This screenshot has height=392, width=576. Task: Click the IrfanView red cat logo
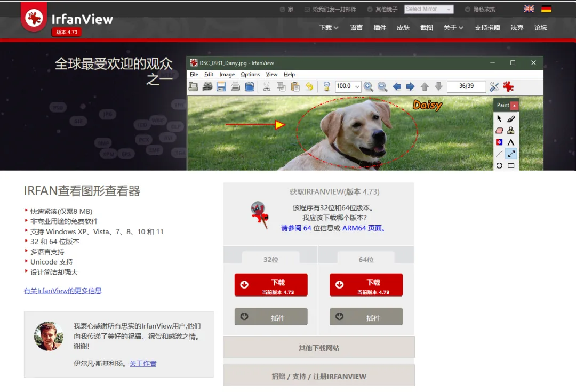click(x=34, y=17)
